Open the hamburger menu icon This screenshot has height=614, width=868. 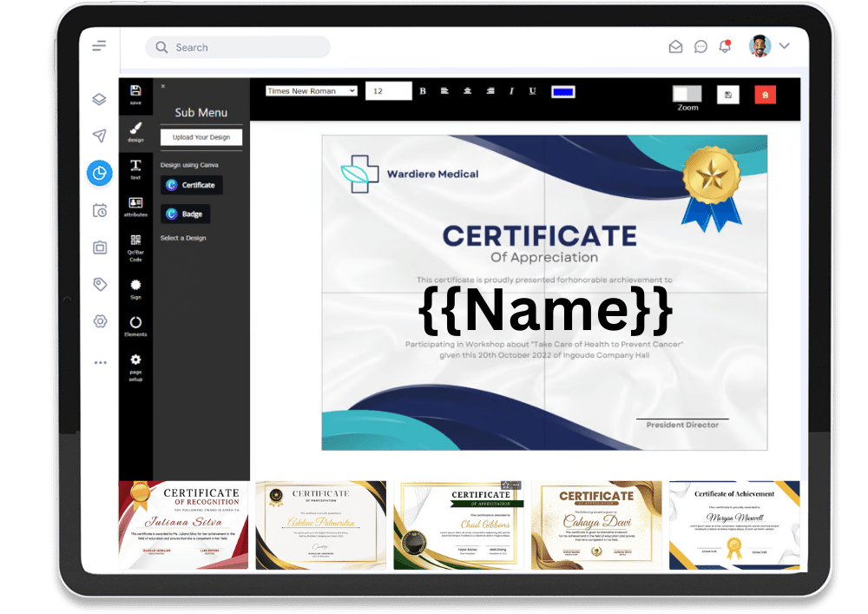[99, 46]
